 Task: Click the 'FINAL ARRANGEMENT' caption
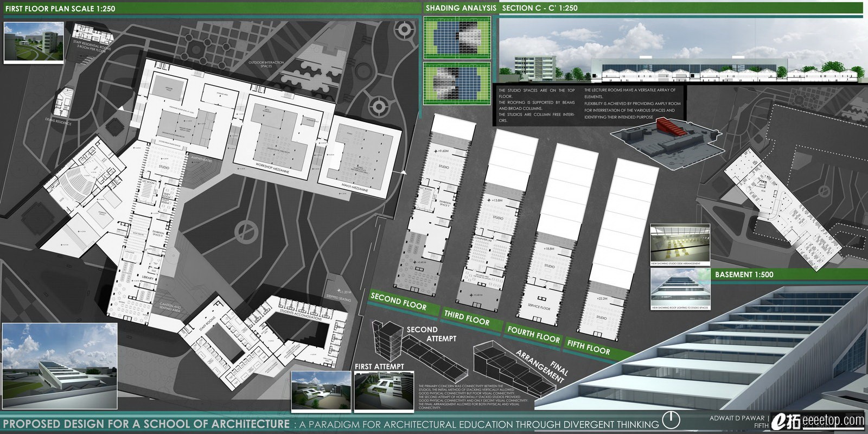click(542, 366)
